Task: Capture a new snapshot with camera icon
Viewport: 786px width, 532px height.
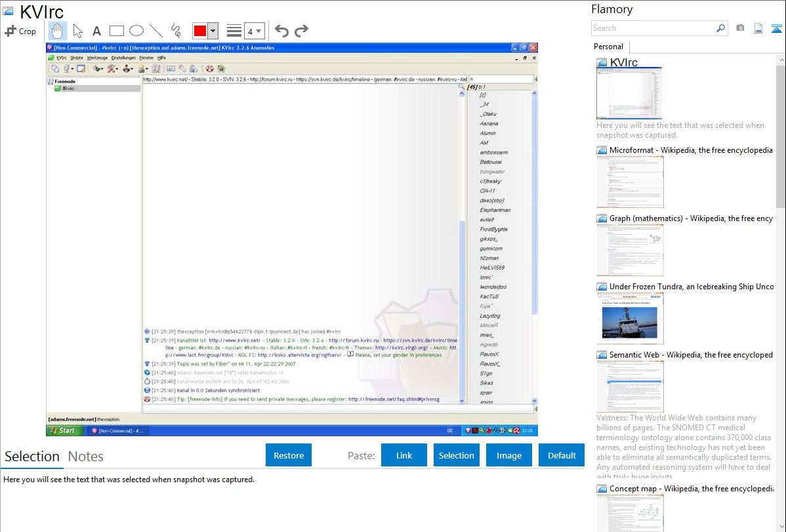Action: click(740, 28)
